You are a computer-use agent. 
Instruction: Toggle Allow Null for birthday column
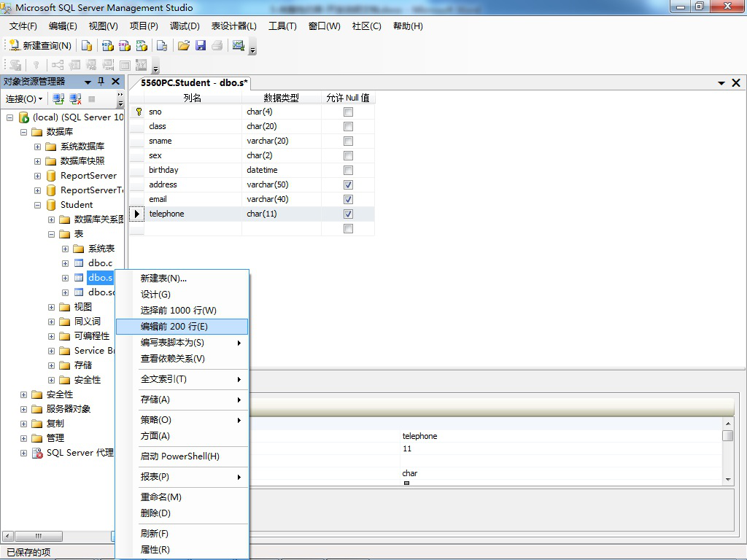(348, 170)
